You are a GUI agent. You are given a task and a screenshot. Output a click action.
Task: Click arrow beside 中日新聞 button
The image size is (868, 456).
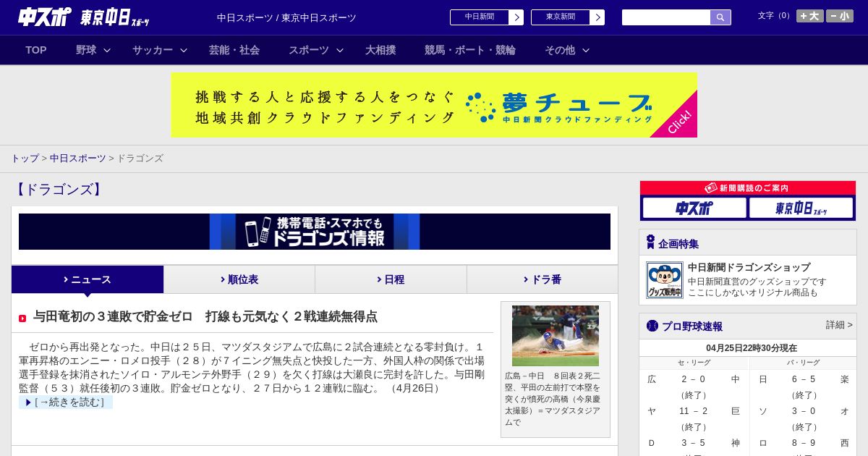(x=516, y=17)
